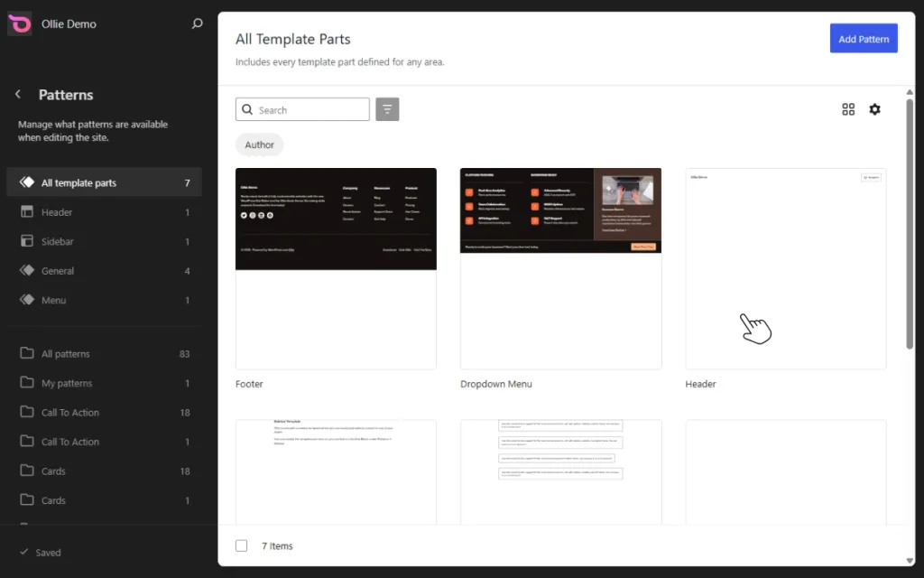
Task: Open All patterns category with 83 items
Action: [x=104, y=353]
